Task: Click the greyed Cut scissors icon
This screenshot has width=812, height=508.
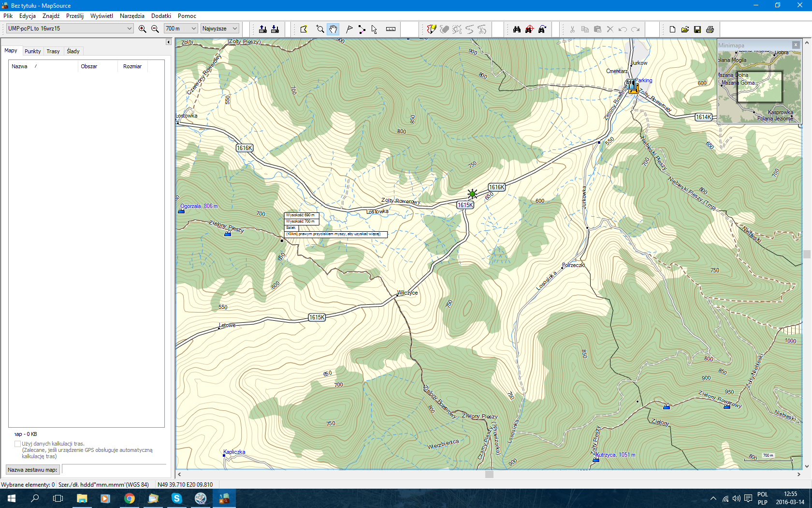Action: [x=572, y=29]
